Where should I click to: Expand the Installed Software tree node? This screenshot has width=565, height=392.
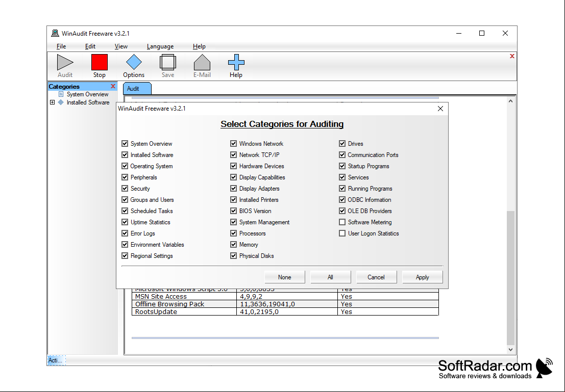(52, 102)
